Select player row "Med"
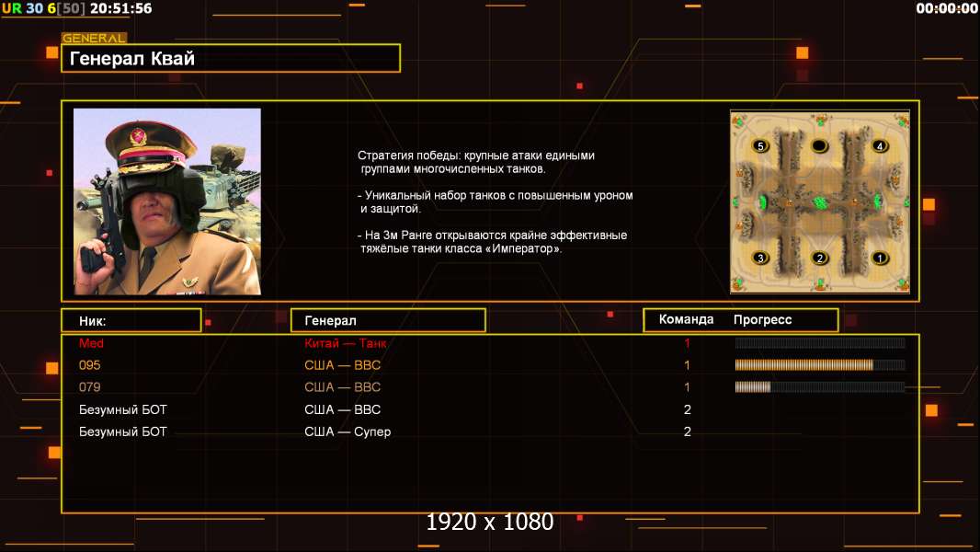The width and height of the screenshot is (980, 552). coord(490,343)
